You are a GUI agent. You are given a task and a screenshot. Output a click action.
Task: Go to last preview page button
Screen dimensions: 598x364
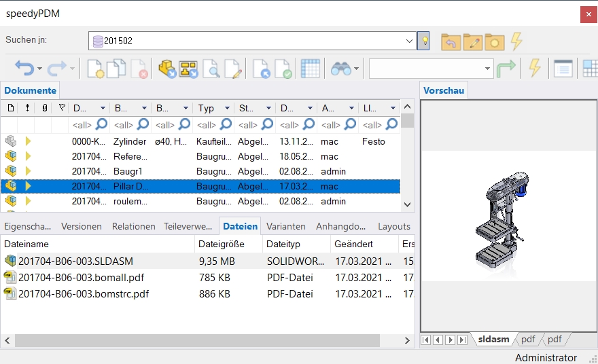463,340
